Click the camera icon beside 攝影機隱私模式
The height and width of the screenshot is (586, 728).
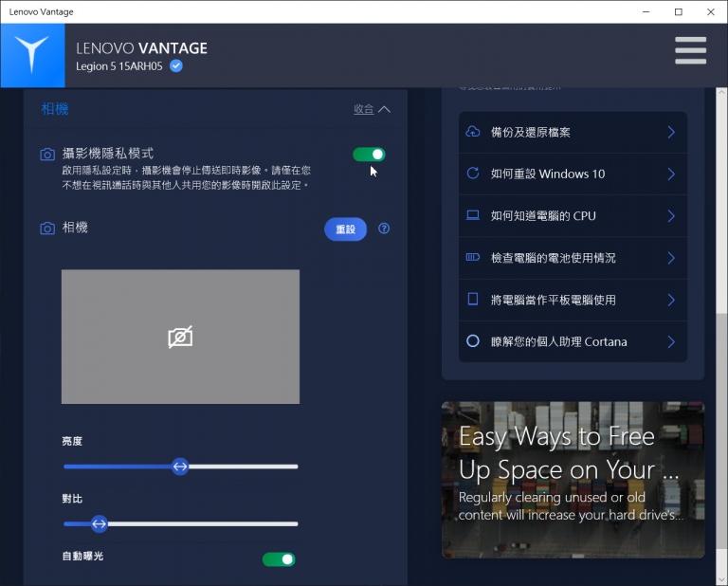(x=47, y=155)
